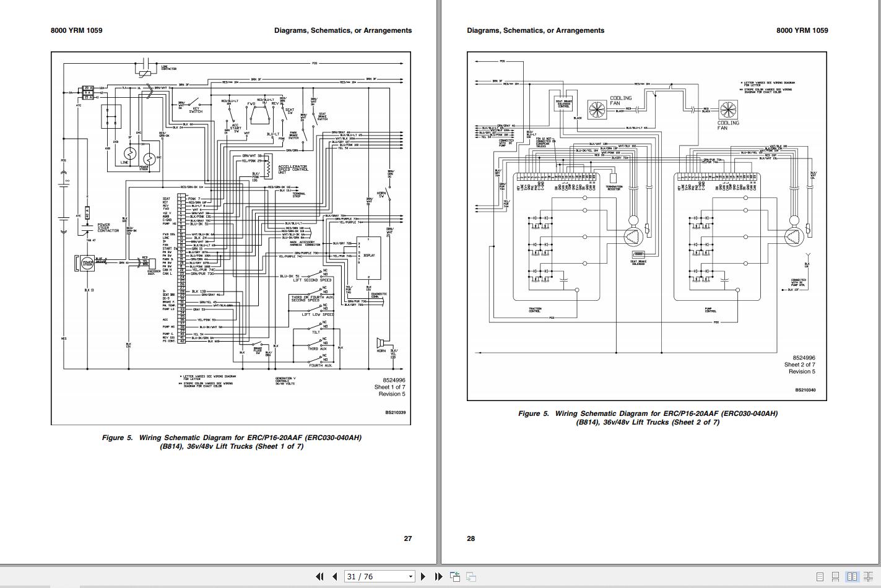Click the Sheet 2 wiring schematic diagram
The width and height of the screenshot is (881, 588).
coord(647,226)
